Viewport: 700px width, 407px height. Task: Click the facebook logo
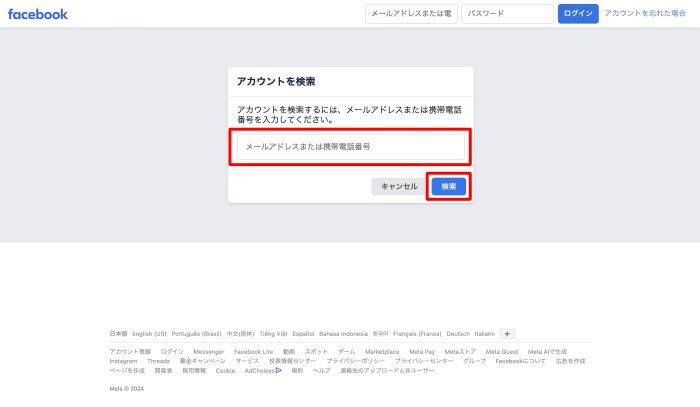coord(38,14)
